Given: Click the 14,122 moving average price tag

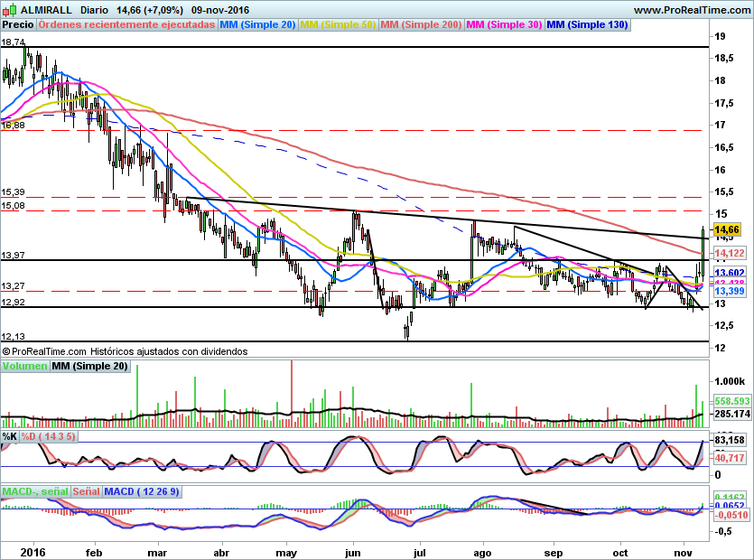Looking at the screenshot, I should click(729, 254).
